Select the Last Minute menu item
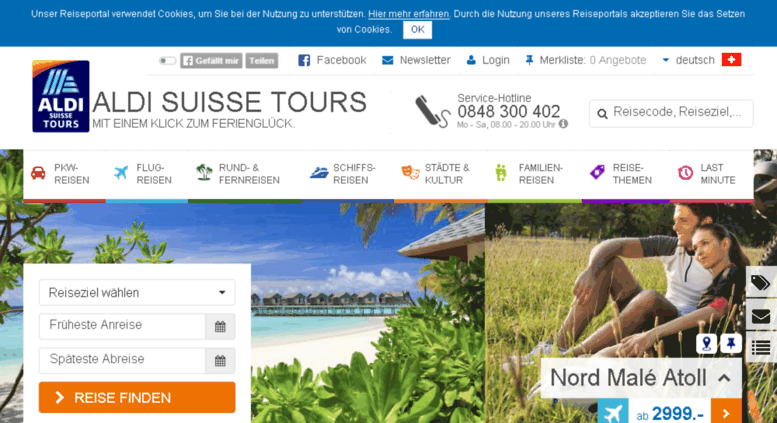Viewport: 777px width, 423px height. pos(708,174)
